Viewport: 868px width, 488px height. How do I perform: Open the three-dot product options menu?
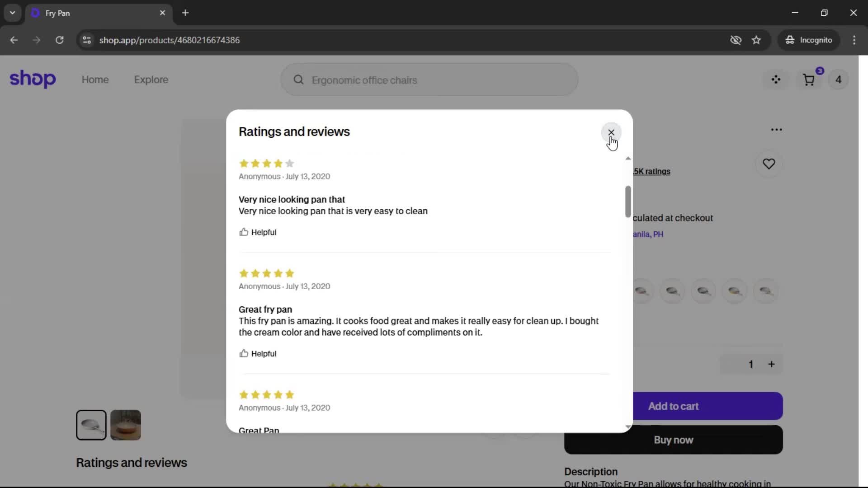coord(776,130)
